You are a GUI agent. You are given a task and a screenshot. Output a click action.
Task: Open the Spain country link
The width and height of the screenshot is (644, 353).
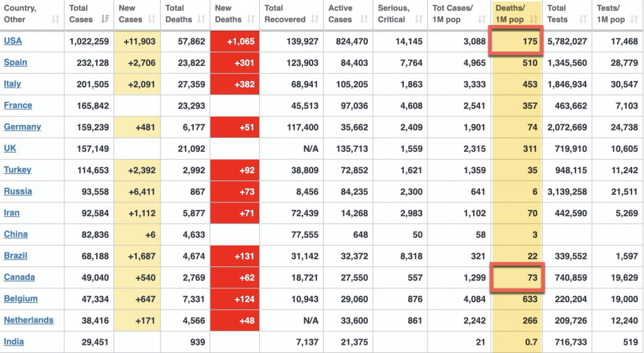tap(15, 62)
